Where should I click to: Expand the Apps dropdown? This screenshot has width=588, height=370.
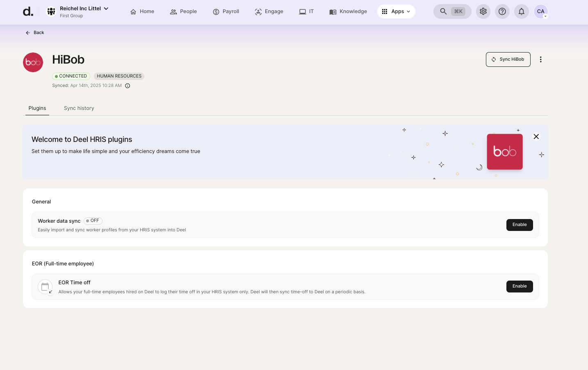coord(396,11)
